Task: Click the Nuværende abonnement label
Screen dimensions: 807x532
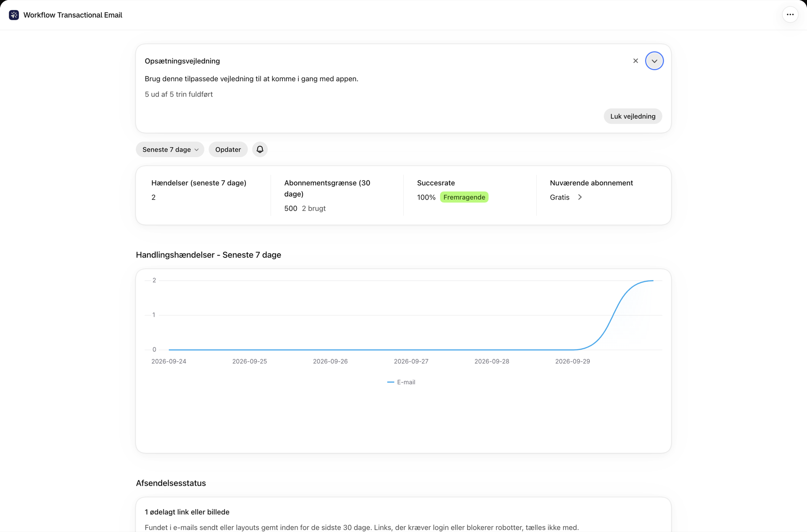Action: (x=591, y=183)
